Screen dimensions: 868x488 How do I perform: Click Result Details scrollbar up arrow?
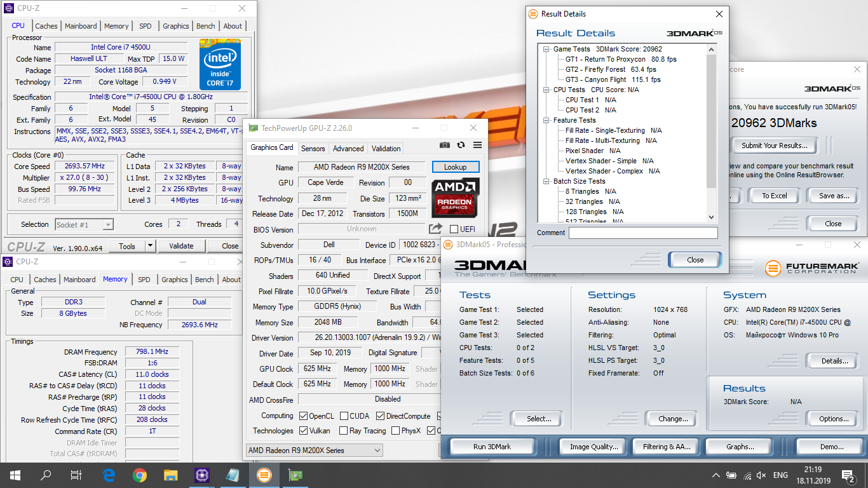[x=712, y=49]
